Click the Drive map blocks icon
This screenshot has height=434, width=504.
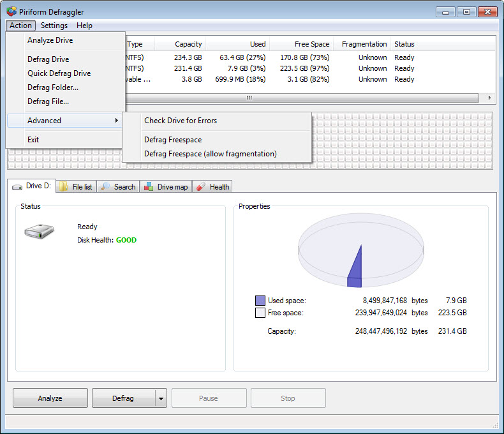tap(149, 186)
